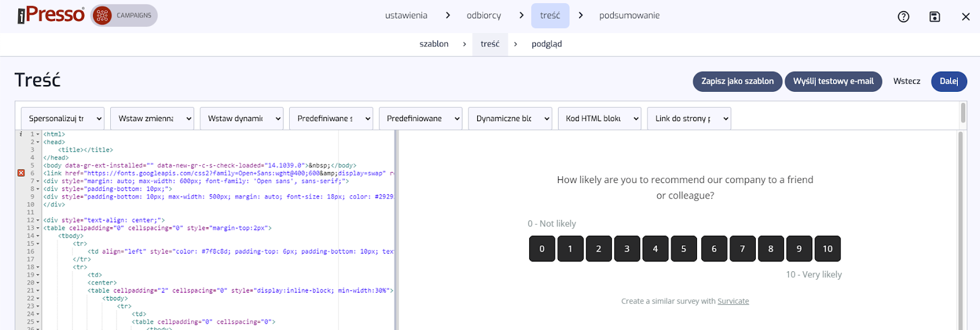The width and height of the screenshot is (980, 330).
Task: Select the treść sub-step tab
Action: point(490,44)
